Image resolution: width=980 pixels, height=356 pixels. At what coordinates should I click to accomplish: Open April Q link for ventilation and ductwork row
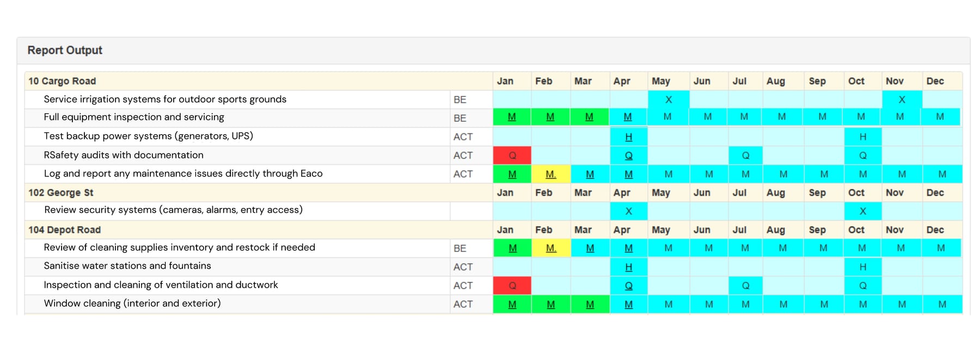click(x=629, y=286)
